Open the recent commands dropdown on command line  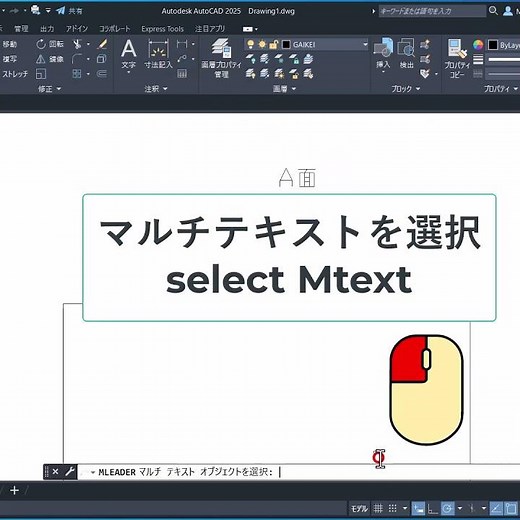(x=92, y=472)
